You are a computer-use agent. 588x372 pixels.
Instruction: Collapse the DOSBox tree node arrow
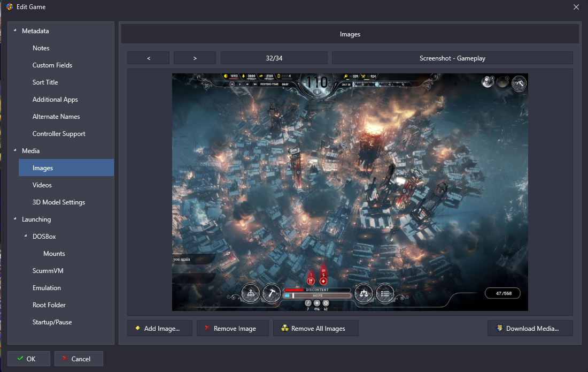coord(26,236)
